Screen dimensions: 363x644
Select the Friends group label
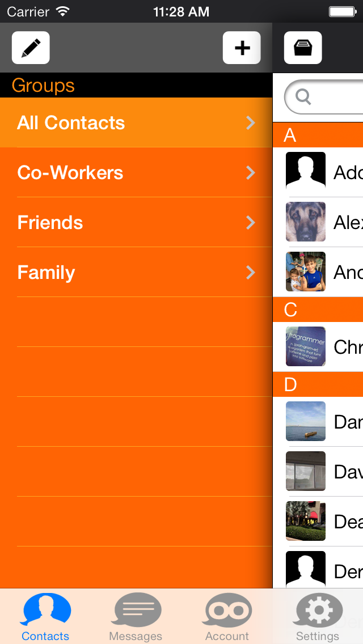(50, 223)
